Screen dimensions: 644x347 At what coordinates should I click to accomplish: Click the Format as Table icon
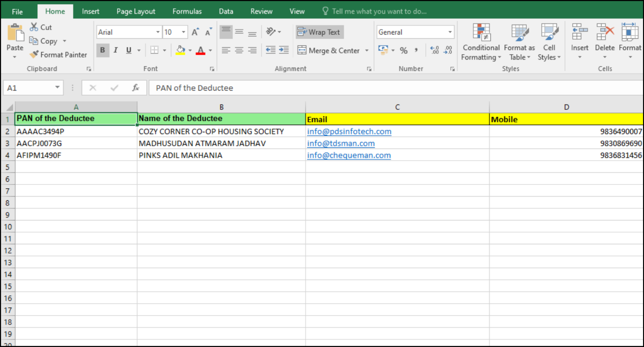pyautogui.click(x=520, y=32)
